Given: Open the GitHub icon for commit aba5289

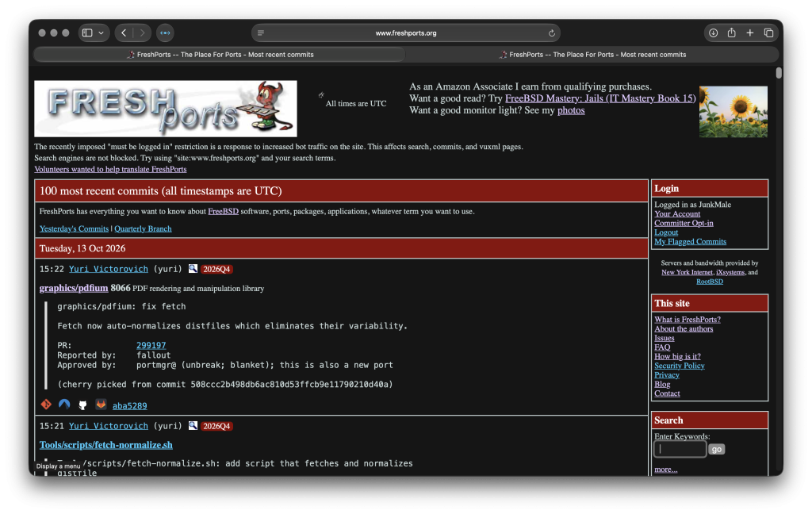Looking at the screenshot, I should [x=82, y=405].
